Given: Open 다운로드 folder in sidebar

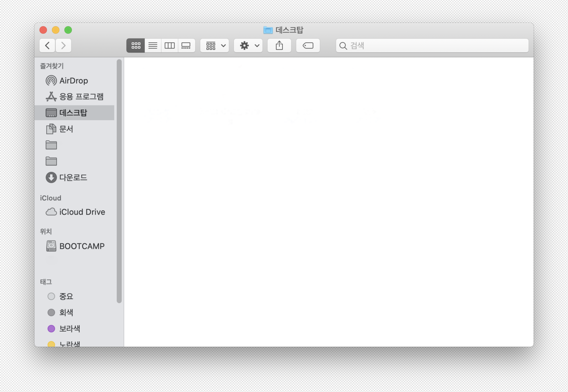Looking at the screenshot, I should [73, 177].
